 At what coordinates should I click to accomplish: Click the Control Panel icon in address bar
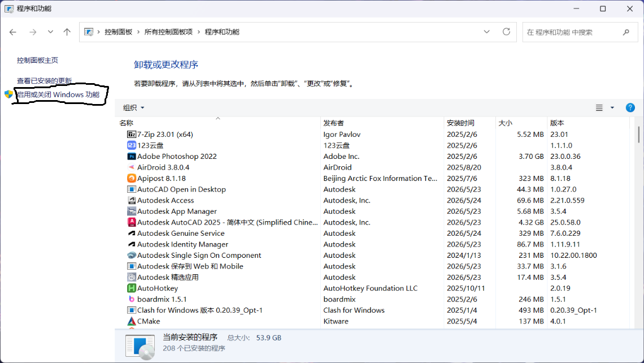89,32
